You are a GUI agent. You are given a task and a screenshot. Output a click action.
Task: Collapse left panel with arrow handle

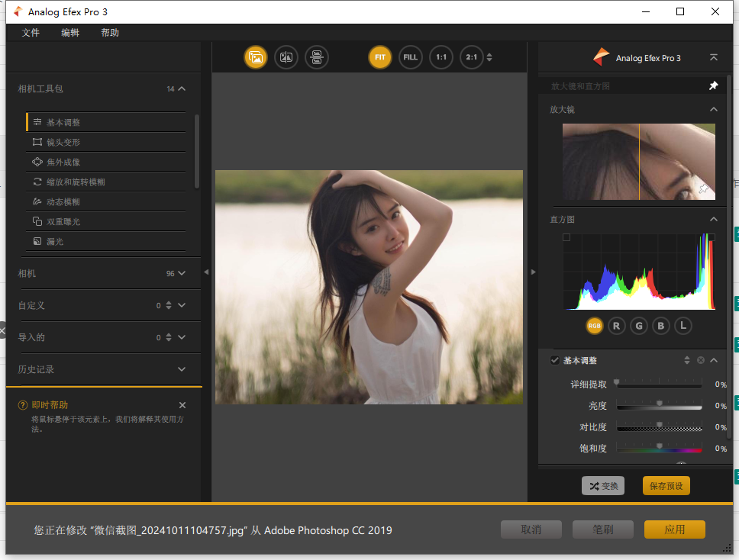coord(206,272)
